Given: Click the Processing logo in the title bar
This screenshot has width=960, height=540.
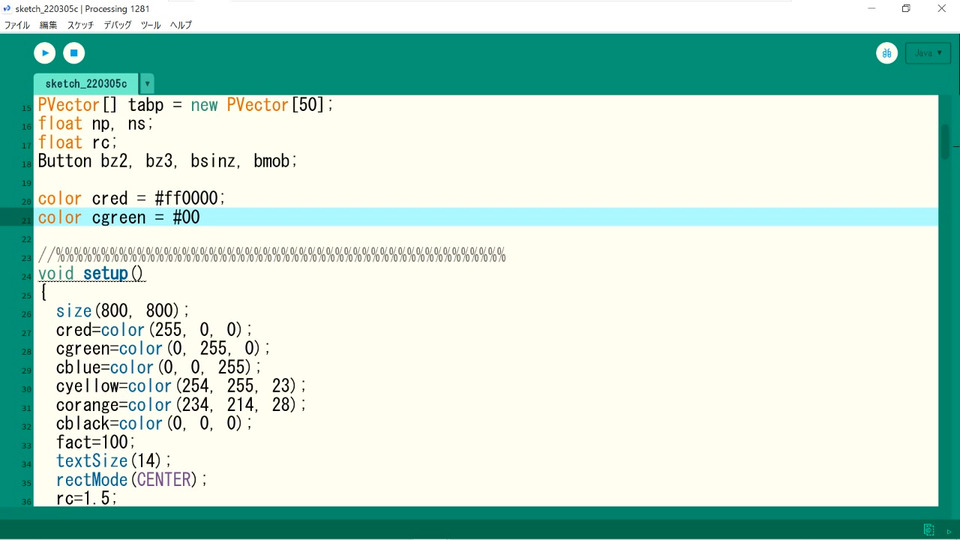Looking at the screenshot, I should 7,9.
